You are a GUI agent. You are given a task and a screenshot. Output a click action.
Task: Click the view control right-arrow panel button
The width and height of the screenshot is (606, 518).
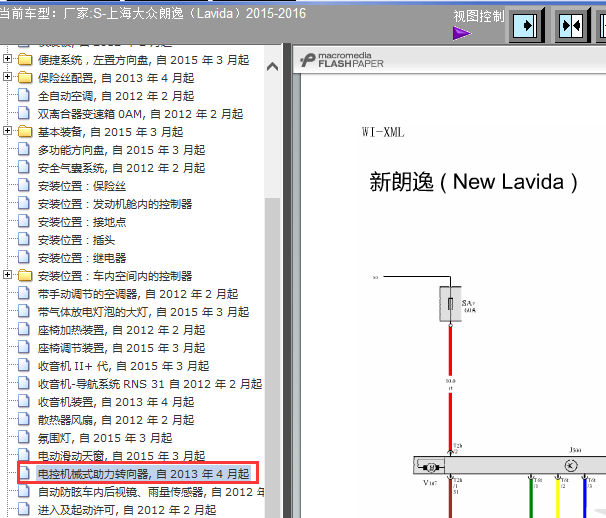[x=526, y=26]
